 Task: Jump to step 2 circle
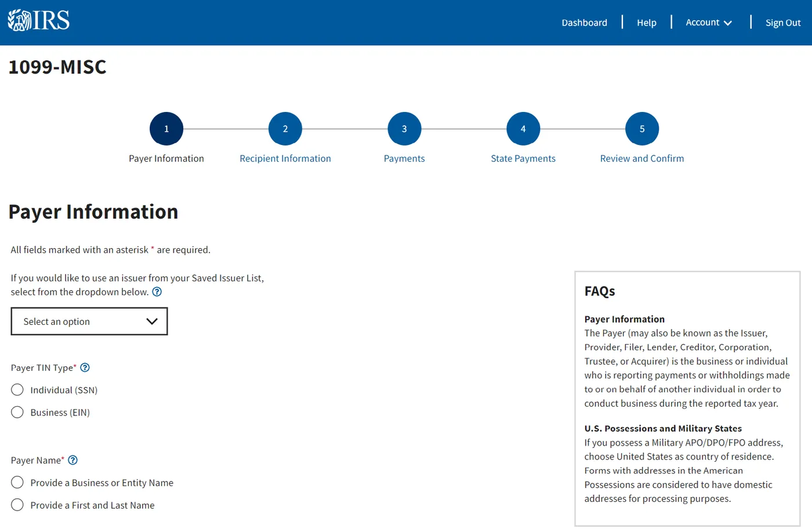[285, 129]
